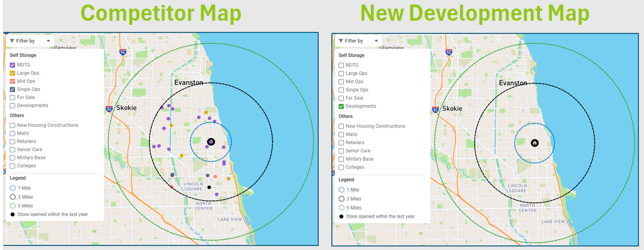
Task: Enable For Sale checkbox in Competitor Map
Action: 13,97
